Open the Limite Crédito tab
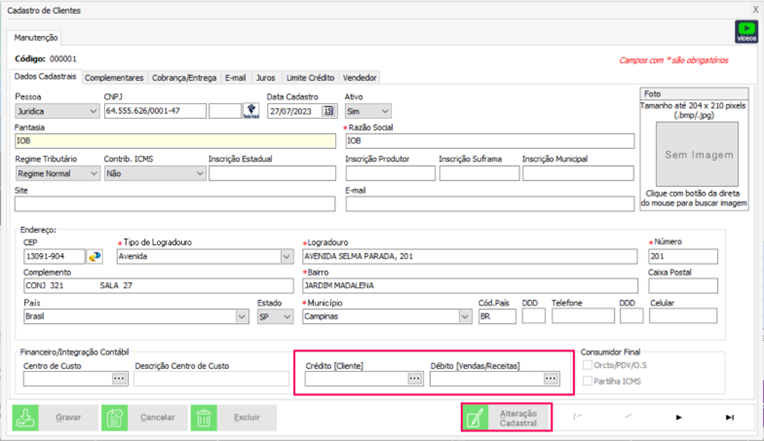764x441 pixels. tap(309, 77)
